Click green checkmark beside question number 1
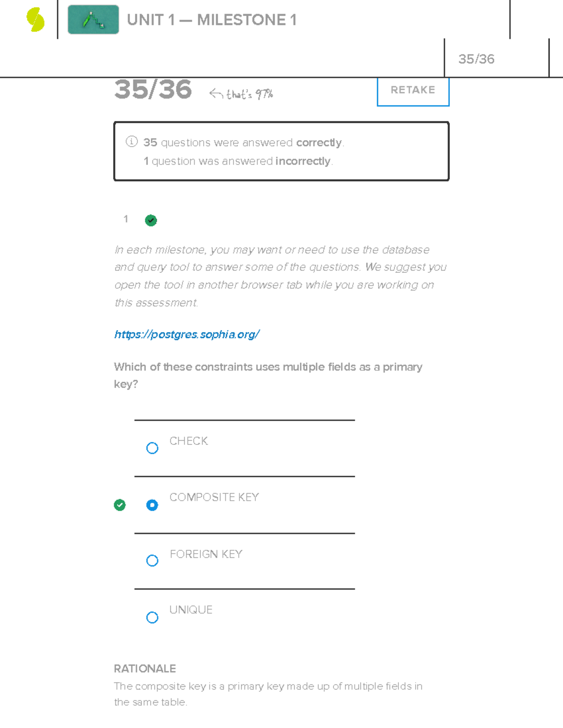Screen dimensions: 563x728 151,220
